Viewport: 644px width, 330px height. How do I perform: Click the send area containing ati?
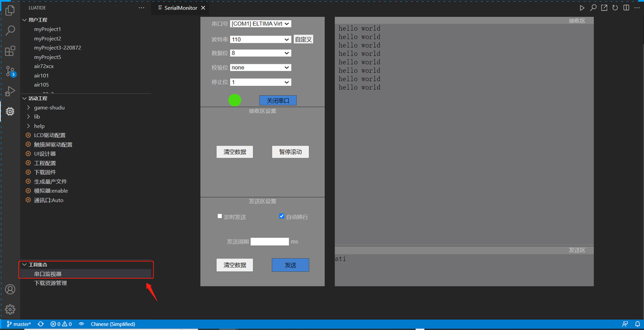coord(464,270)
